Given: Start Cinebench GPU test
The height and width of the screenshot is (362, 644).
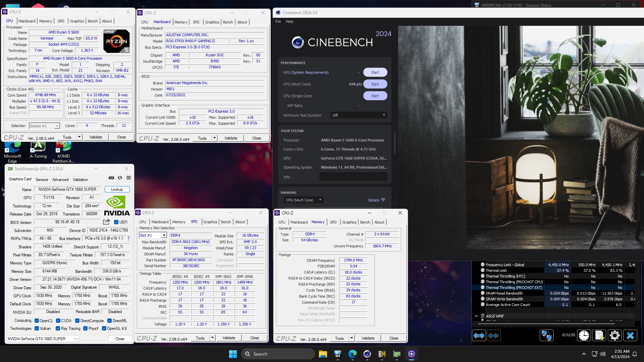Looking at the screenshot, I should coord(375,72).
